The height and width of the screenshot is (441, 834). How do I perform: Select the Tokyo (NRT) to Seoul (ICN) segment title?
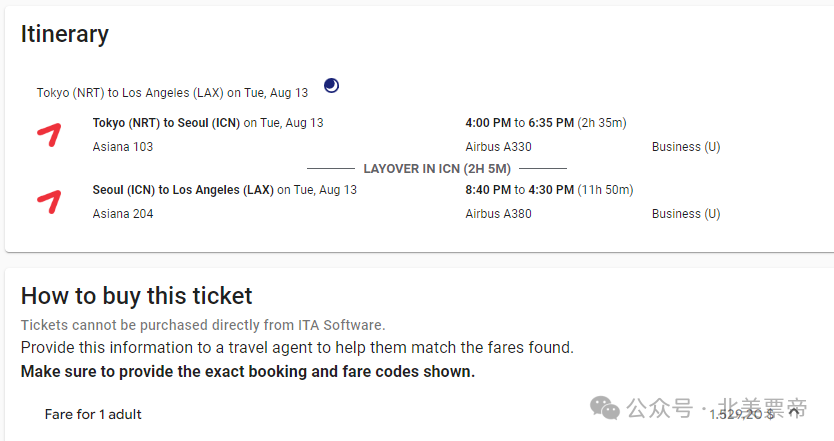pyautogui.click(x=166, y=123)
